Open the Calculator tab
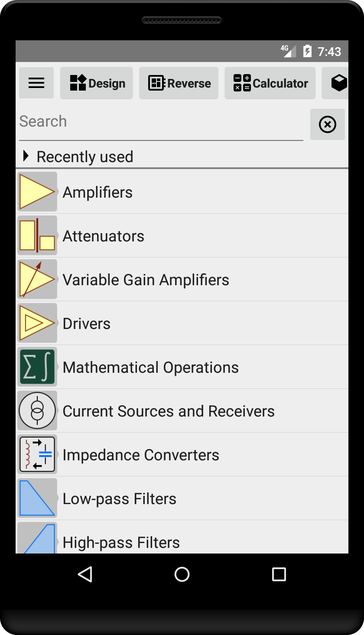This screenshot has height=635, width=364. click(x=270, y=83)
